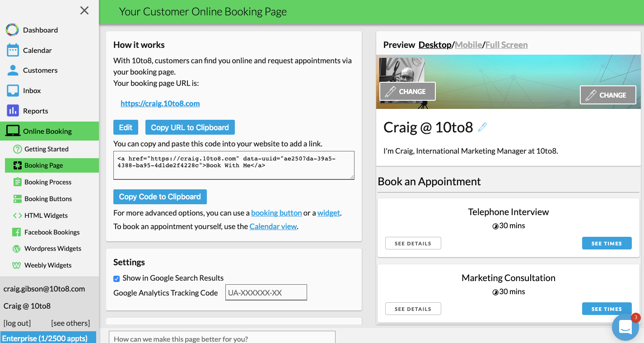This screenshot has height=343, width=644.
Task: Click the Customers person icon
Action: (13, 70)
